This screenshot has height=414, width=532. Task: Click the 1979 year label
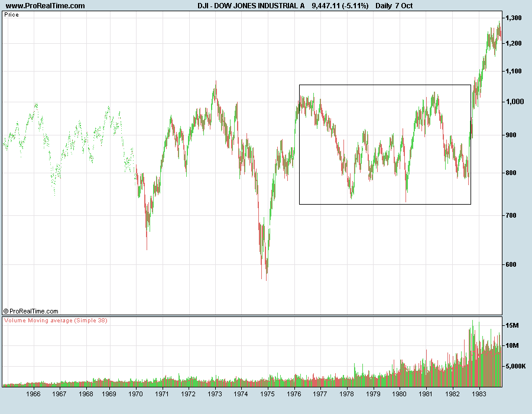click(x=373, y=394)
